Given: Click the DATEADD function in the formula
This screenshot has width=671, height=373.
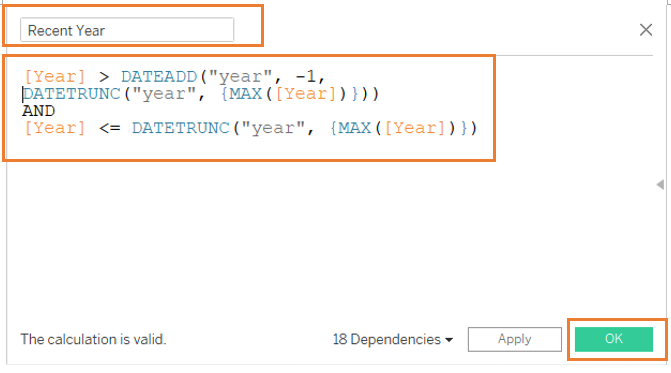Looking at the screenshot, I should [x=159, y=77].
